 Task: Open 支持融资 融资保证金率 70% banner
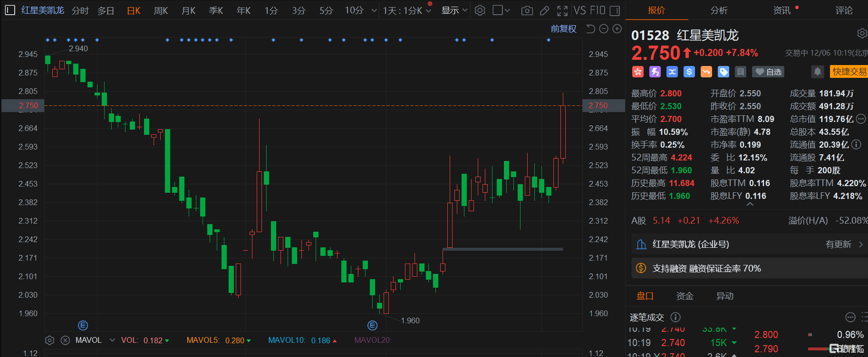point(749,268)
